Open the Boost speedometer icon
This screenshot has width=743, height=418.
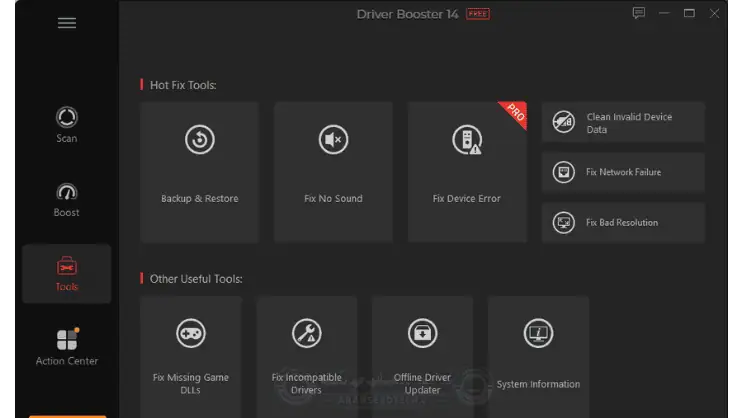tap(66, 192)
